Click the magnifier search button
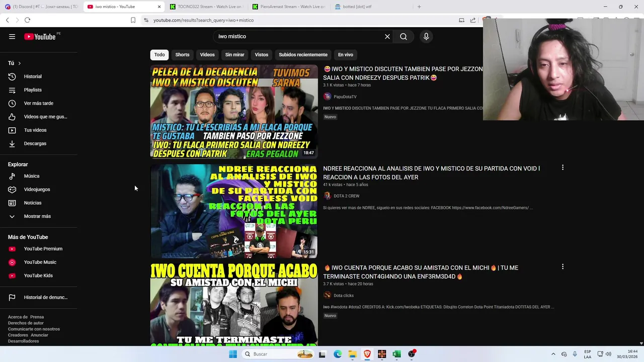The image size is (644, 362). pos(404,36)
